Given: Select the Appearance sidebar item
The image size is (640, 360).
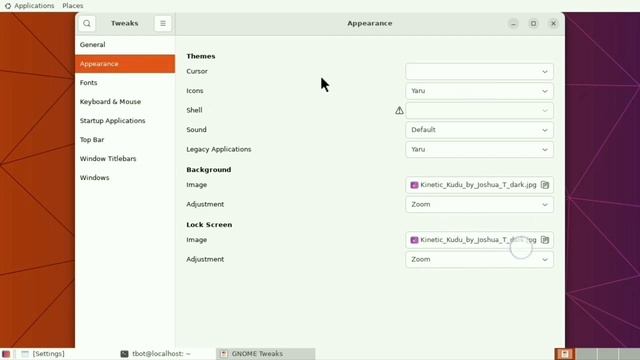Looking at the screenshot, I should pos(125,64).
